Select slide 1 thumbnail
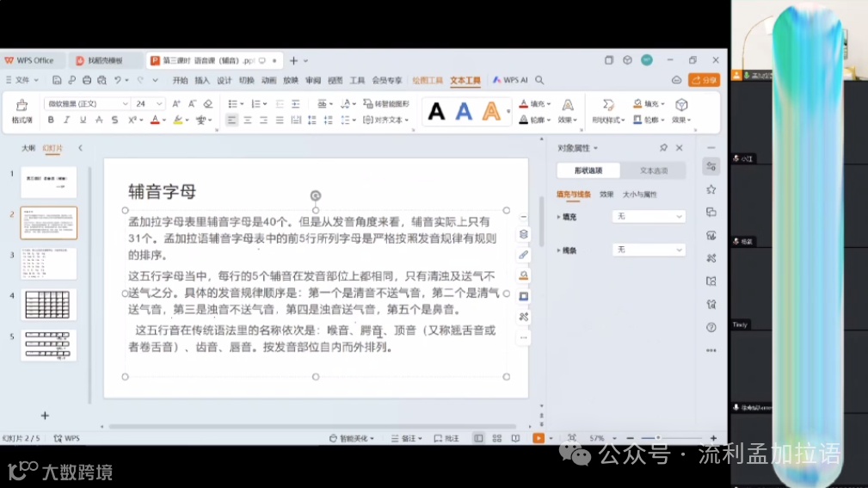 pos(49,182)
